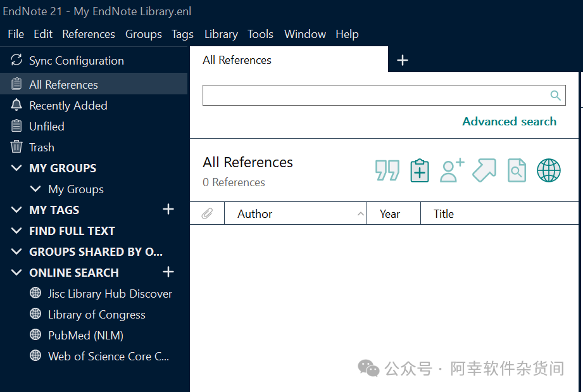
Task: Click the globe icon beside Jisc Library Hub Discover
Action: click(x=35, y=293)
